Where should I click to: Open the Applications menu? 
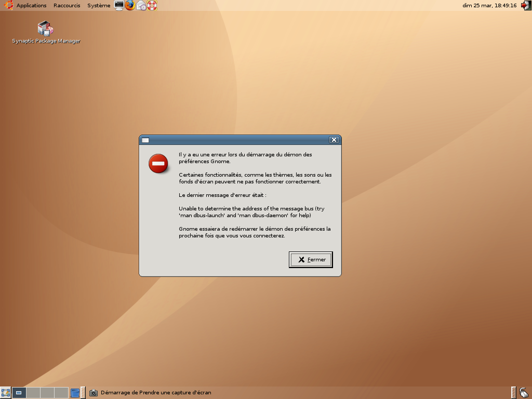point(31,5)
